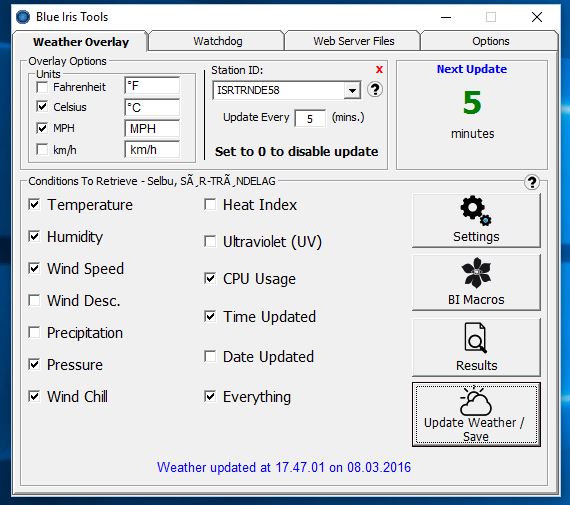Toggle the CPU Usage checkbox
Screen dimensions: 570x505
[x=210, y=278]
